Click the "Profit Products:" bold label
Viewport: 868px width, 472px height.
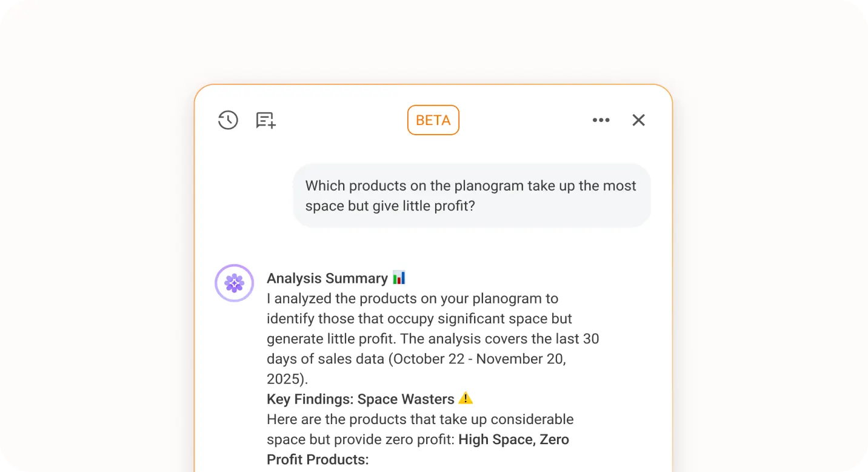[317, 459]
